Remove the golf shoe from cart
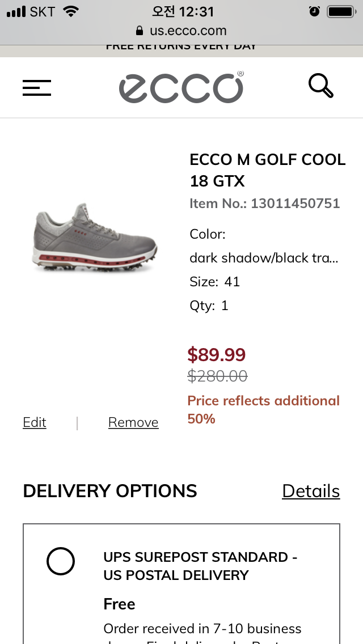The image size is (363, 644). 133,422
